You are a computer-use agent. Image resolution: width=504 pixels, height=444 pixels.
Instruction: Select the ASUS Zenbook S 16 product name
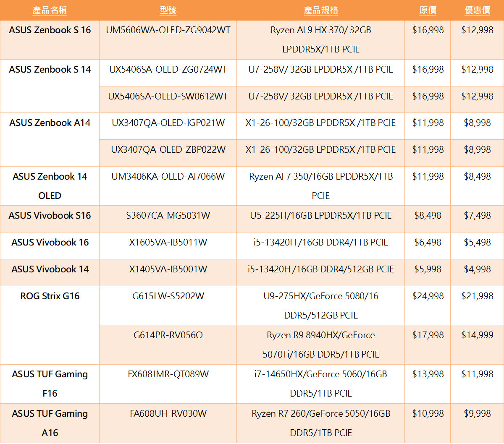(50, 30)
